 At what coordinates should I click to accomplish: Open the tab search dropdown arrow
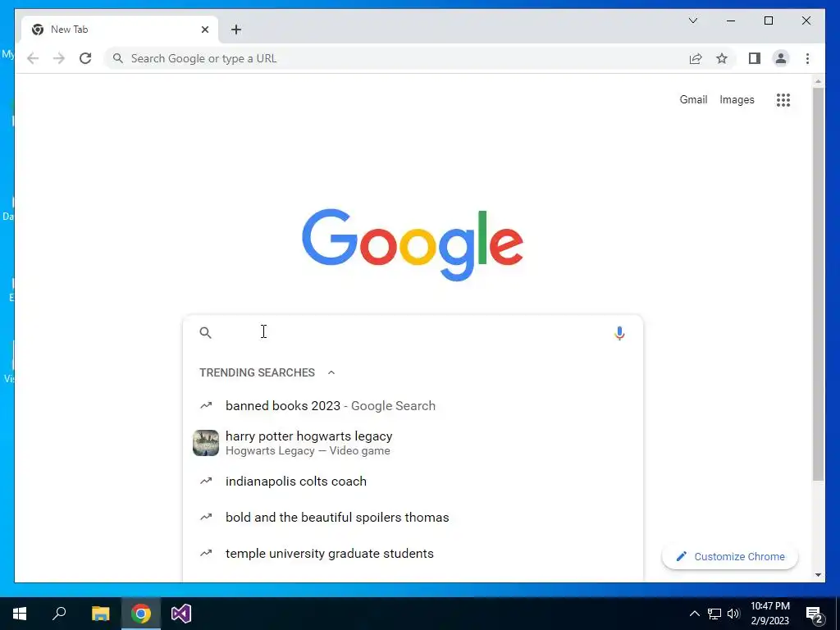(692, 21)
